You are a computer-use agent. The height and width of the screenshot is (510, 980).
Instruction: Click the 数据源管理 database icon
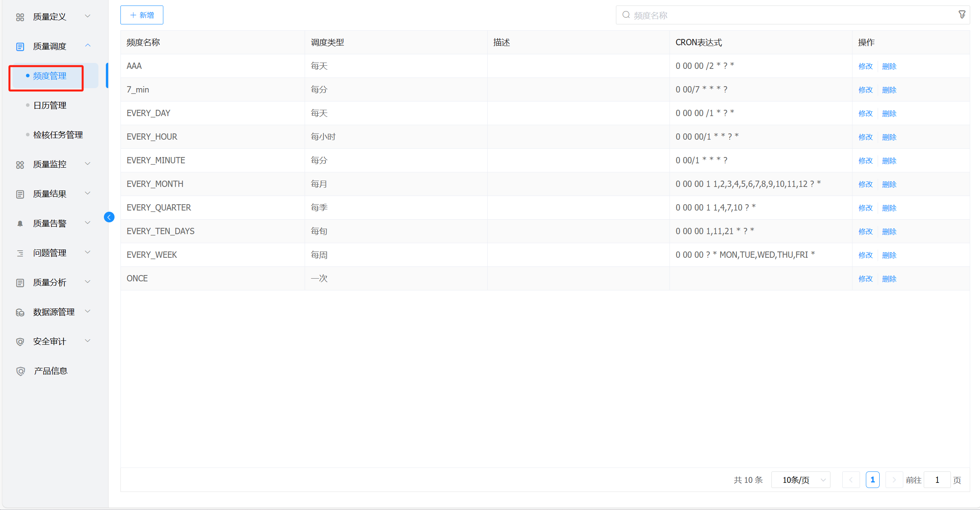pyautogui.click(x=20, y=312)
